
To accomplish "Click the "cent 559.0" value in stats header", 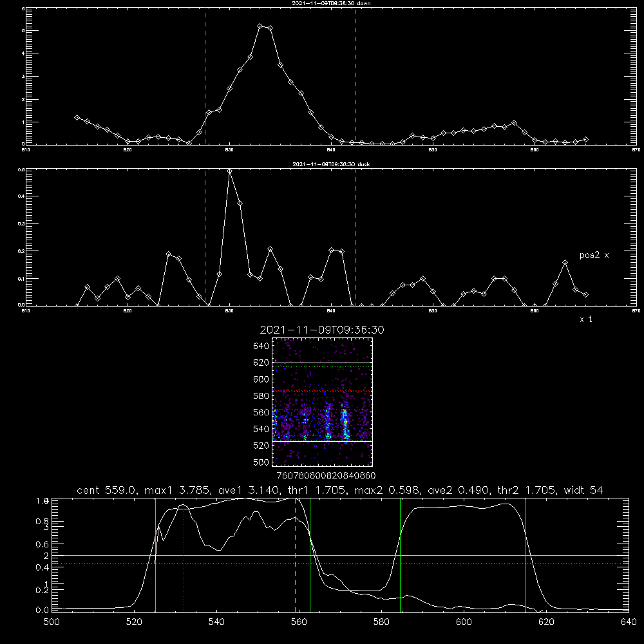I will click(x=106, y=490).
